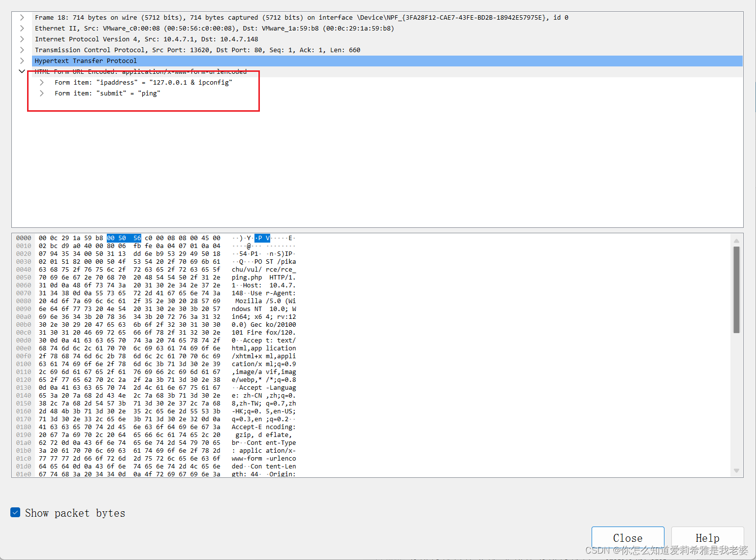The width and height of the screenshot is (756, 560).
Task: Click ASCII text "www-form -urlenco"
Action: 264,459
